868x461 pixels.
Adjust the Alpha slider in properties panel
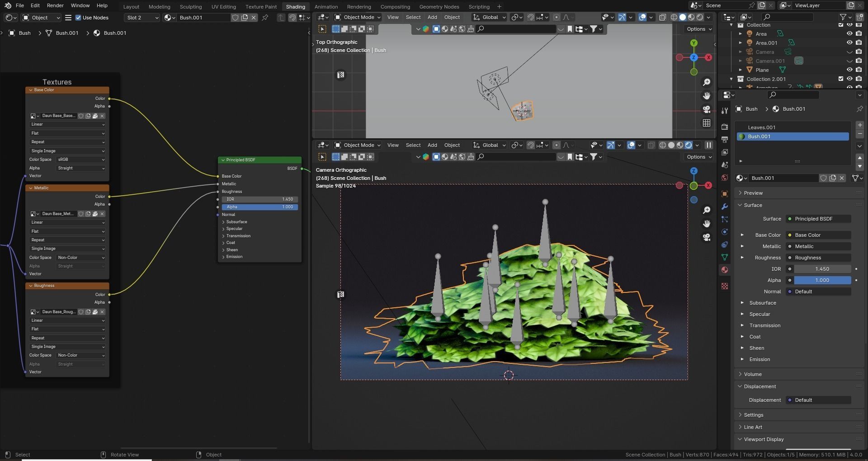(x=822, y=280)
